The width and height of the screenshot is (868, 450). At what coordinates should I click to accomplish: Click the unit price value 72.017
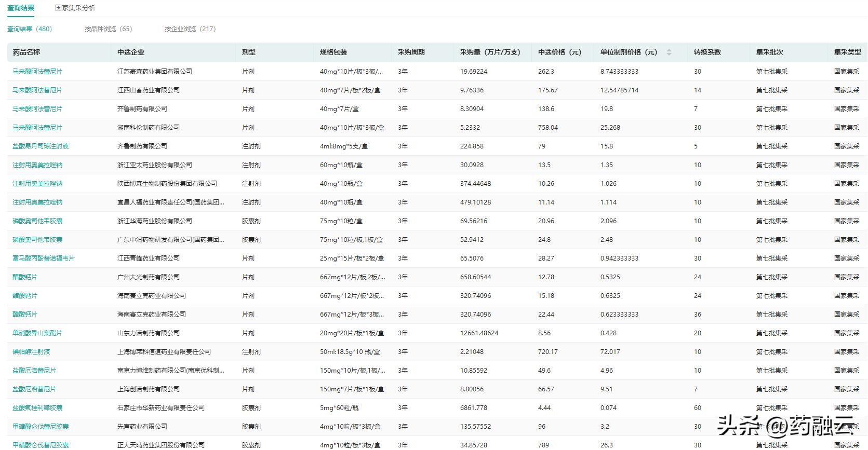(x=610, y=352)
